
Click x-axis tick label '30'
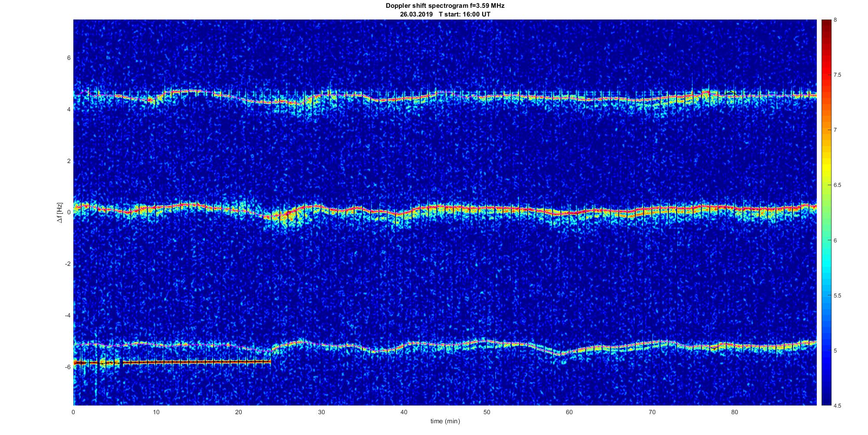321,412
